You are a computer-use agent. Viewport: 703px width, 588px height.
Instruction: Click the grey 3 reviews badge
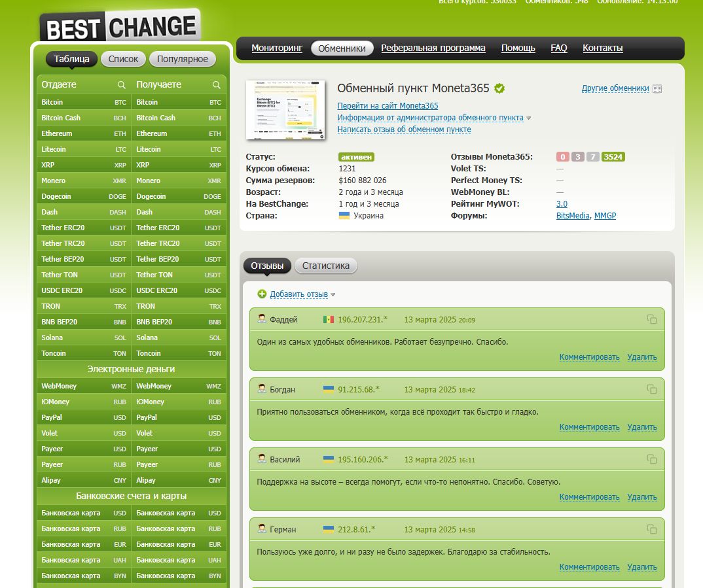pyautogui.click(x=578, y=157)
